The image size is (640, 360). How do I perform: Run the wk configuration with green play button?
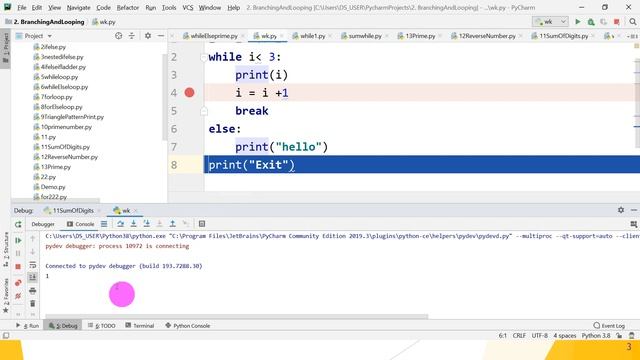coord(578,22)
